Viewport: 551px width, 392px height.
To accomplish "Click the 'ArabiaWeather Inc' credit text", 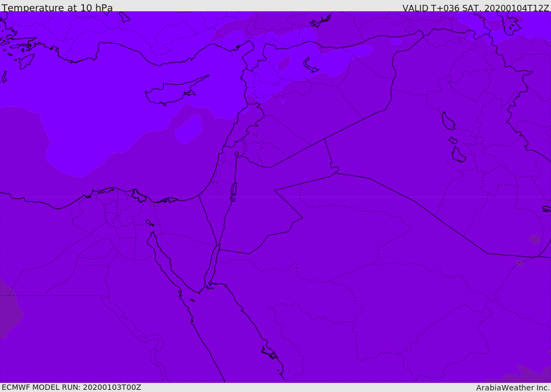I will (x=513, y=388).
